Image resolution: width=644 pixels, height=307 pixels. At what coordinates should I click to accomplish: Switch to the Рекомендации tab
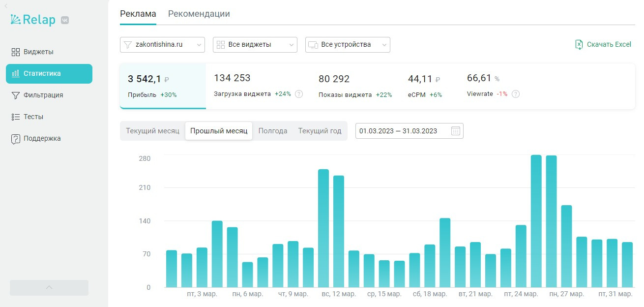(x=199, y=14)
